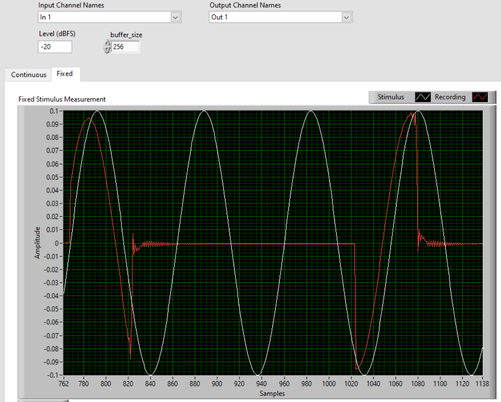Screen dimensions: 501x402
Task: Click the 0.1 maximum amplitude axis label
Action: click(x=54, y=111)
